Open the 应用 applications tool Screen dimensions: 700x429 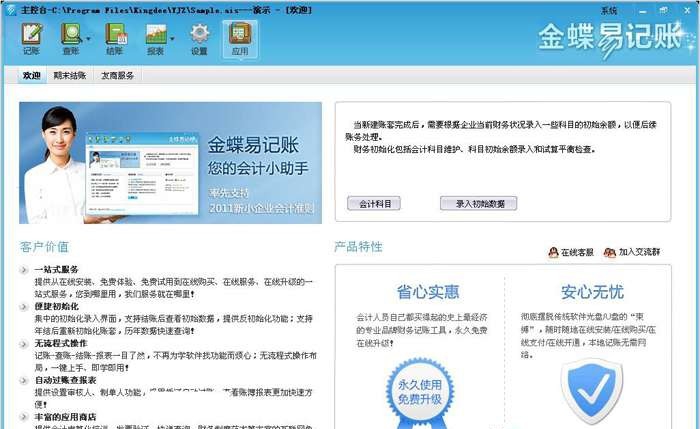pos(240,39)
